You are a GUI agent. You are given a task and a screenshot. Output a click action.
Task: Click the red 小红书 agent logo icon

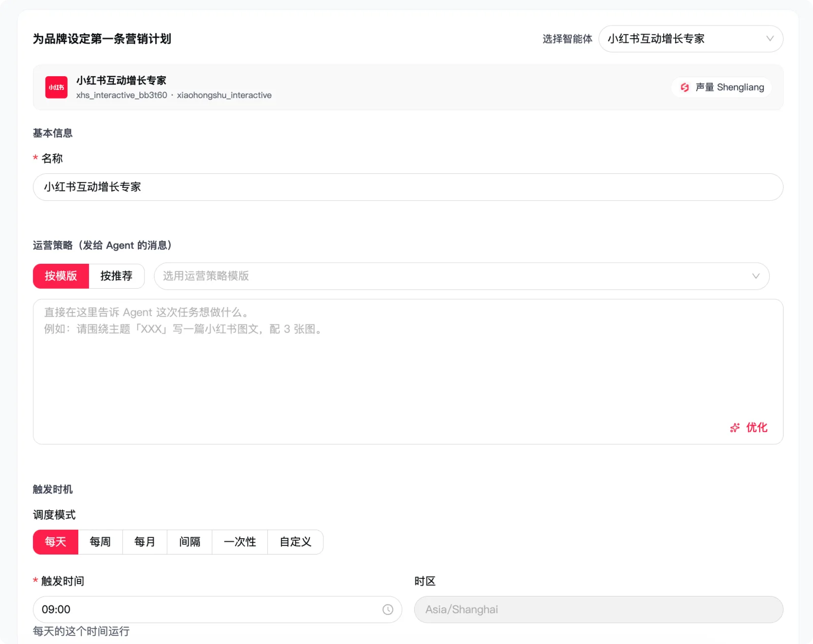(x=56, y=87)
